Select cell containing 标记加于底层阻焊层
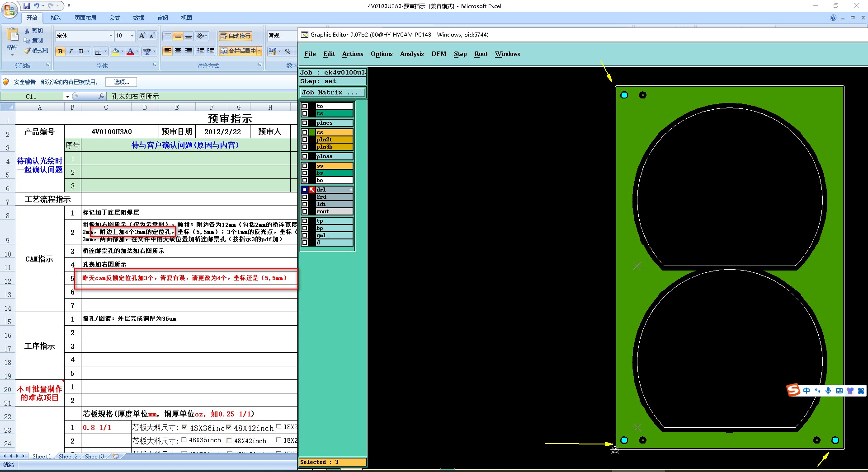Screen dimensions: 868x472 coord(189,212)
